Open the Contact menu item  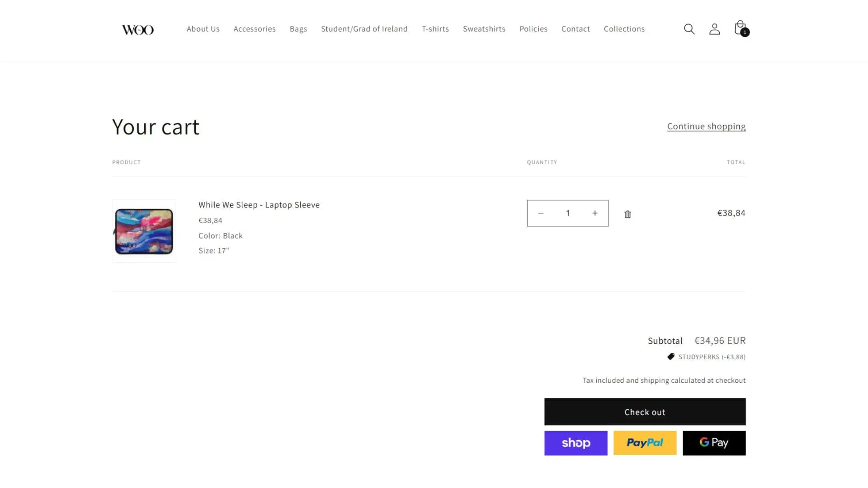click(x=576, y=29)
